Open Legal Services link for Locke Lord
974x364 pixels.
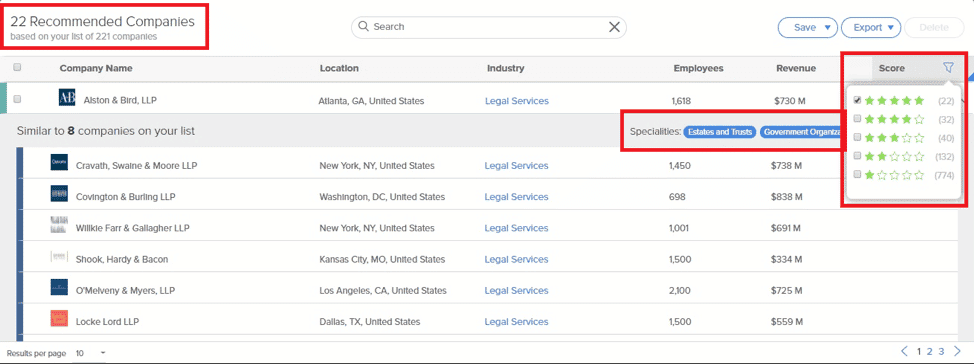click(516, 322)
